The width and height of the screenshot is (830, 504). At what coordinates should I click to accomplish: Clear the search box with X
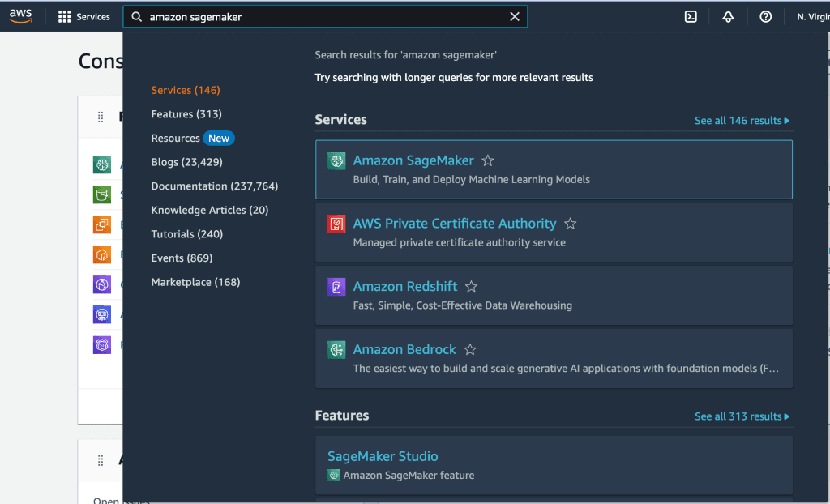pyautogui.click(x=515, y=17)
